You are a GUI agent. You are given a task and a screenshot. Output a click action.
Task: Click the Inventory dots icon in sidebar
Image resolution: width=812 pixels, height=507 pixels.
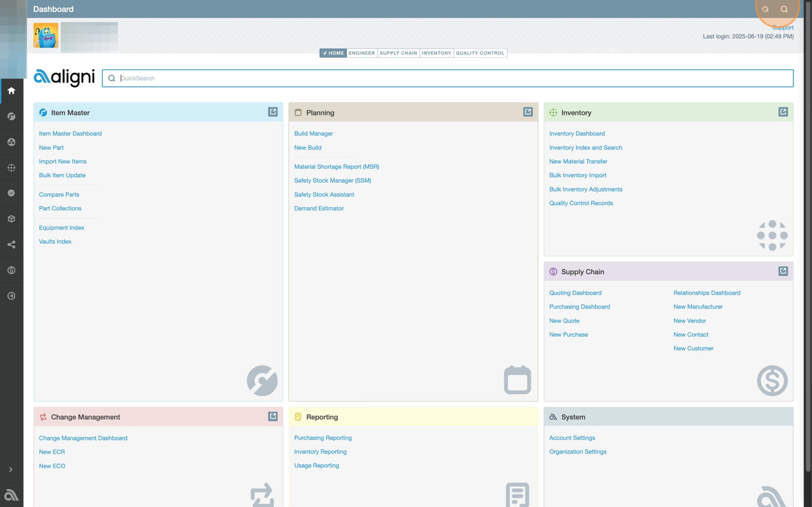point(11,168)
